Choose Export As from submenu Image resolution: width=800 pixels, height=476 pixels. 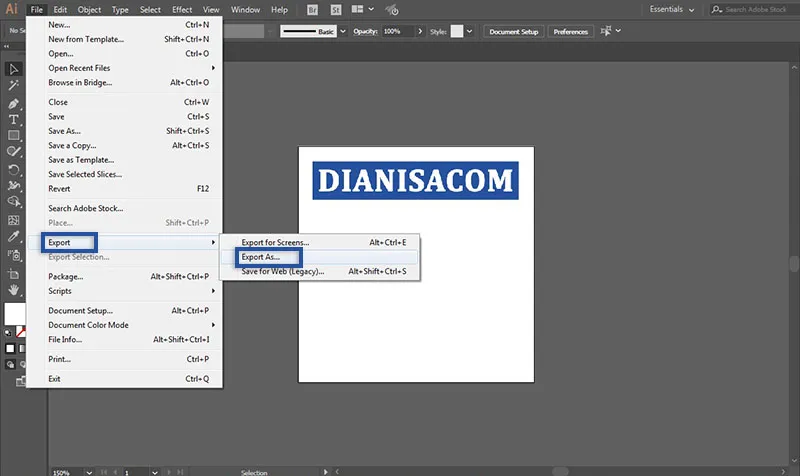320,257
